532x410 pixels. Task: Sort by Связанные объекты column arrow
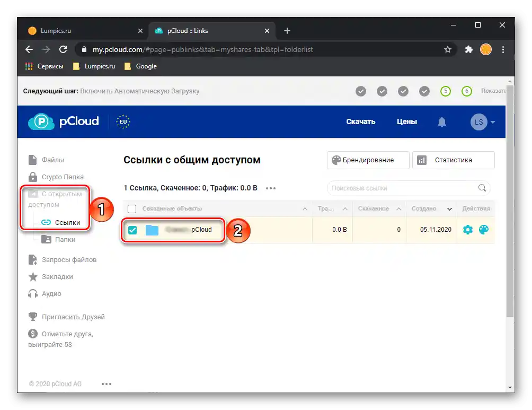click(305, 208)
